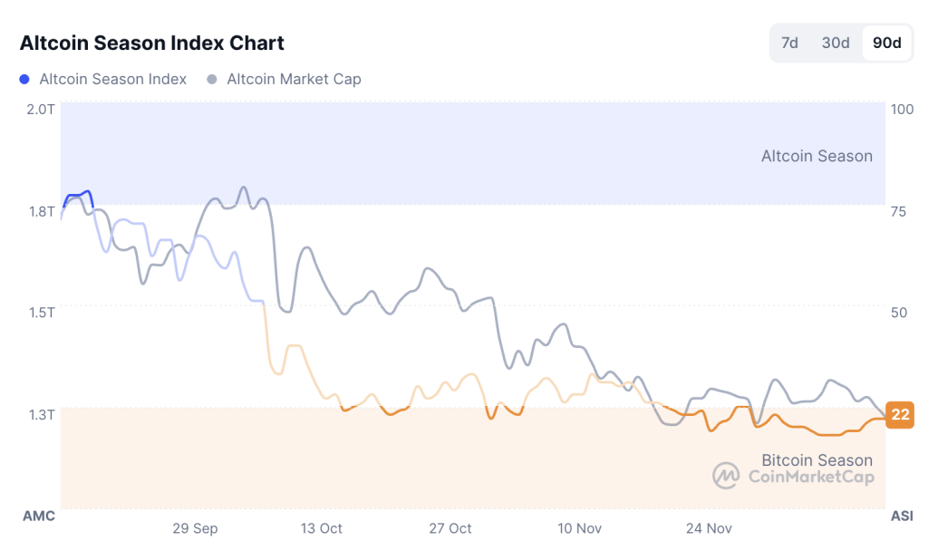
Task: Click the ASI axis label
Action: click(x=901, y=516)
